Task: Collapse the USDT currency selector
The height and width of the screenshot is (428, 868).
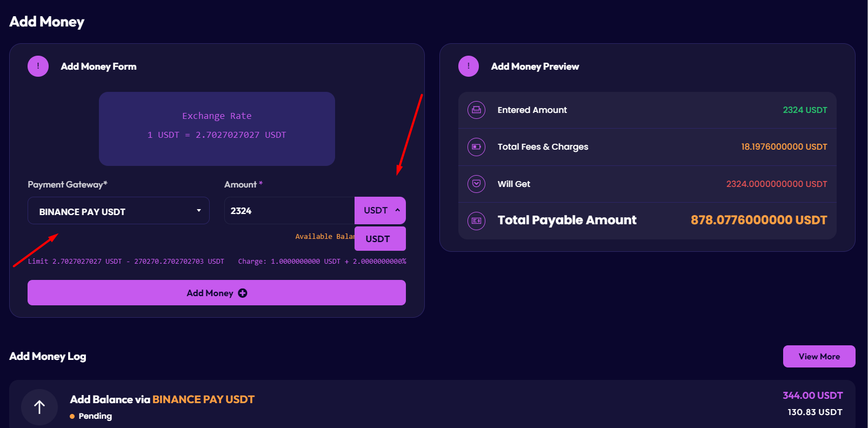Action: pos(380,211)
